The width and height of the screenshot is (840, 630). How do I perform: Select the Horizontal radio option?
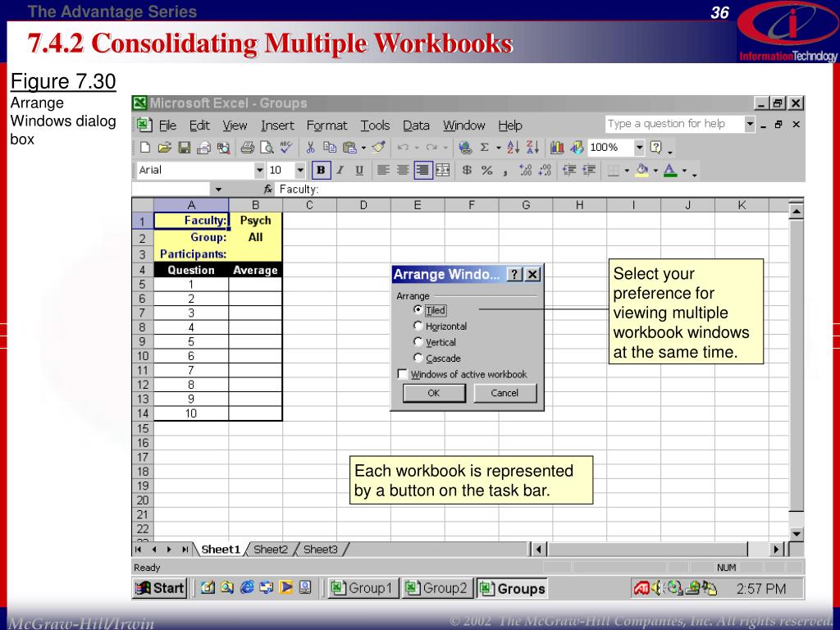tap(418, 326)
